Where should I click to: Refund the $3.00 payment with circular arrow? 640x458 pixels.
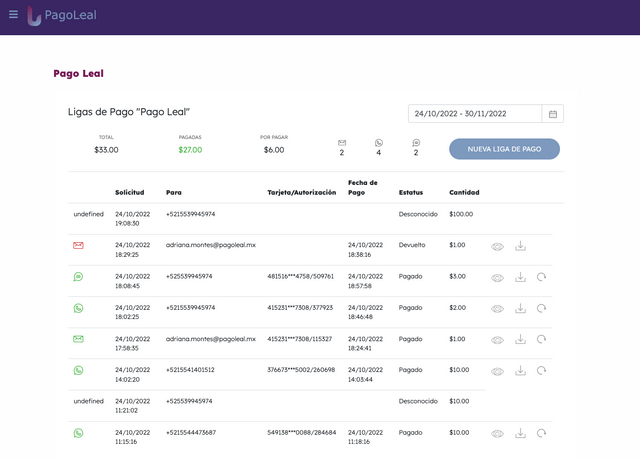541,277
